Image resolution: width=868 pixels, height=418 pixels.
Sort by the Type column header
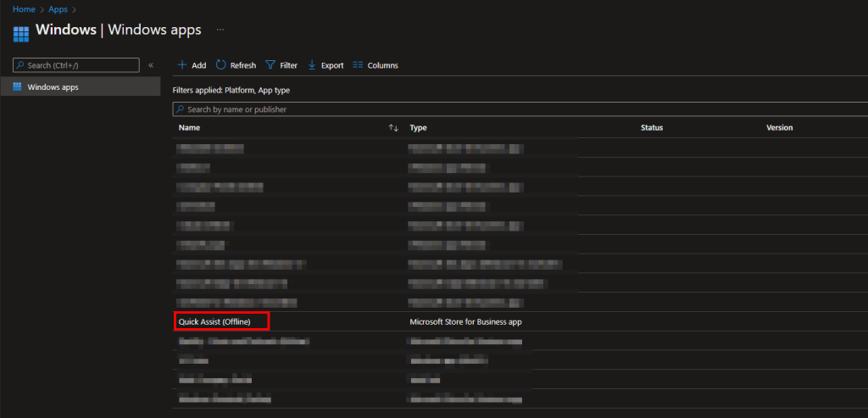pos(418,128)
